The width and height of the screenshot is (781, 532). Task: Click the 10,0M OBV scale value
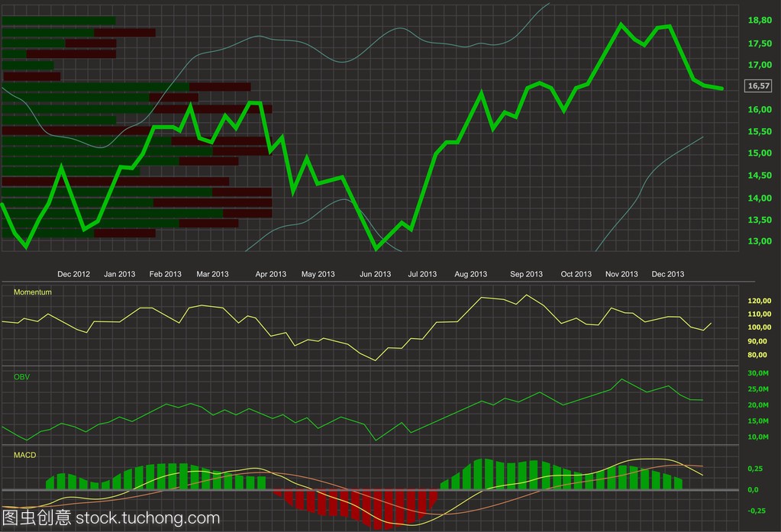pyautogui.click(x=758, y=437)
